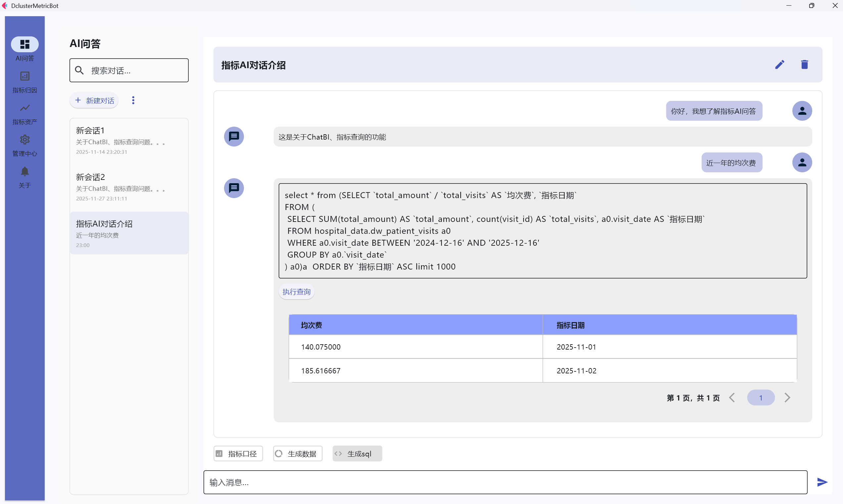The width and height of the screenshot is (843, 504).
Task: Switch to the 新会话2 conversation
Action: click(x=128, y=187)
